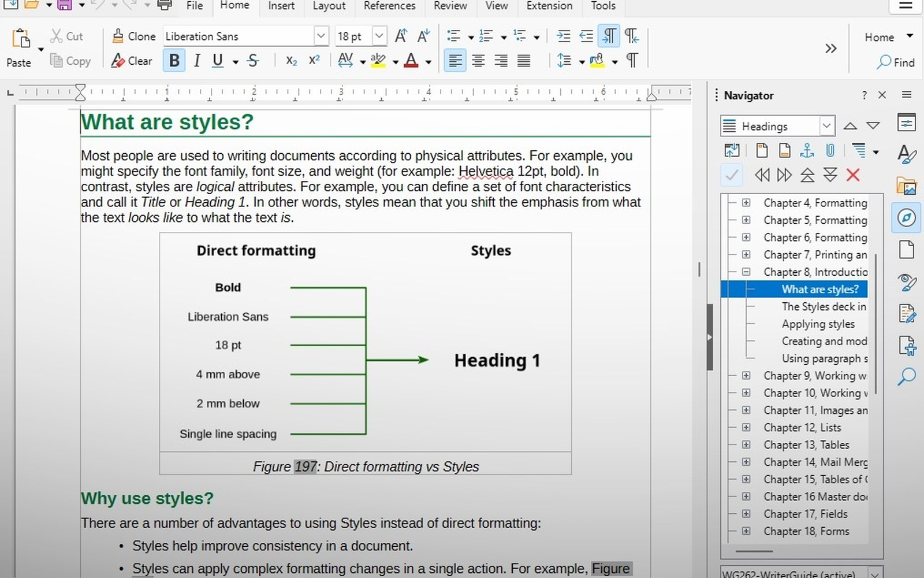
Task: Open the Insert tab
Action: (281, 6)
